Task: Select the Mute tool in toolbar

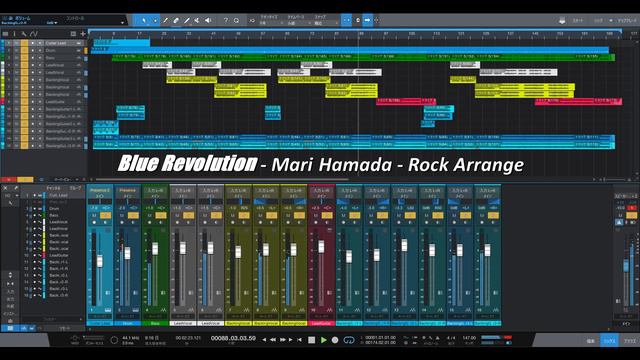Action: click(197, 20)
